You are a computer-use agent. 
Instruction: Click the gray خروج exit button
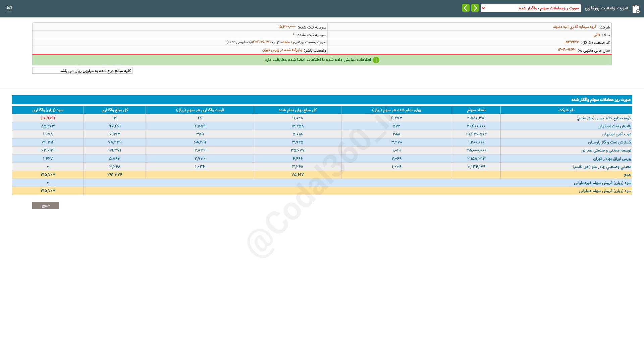[46, 205]
